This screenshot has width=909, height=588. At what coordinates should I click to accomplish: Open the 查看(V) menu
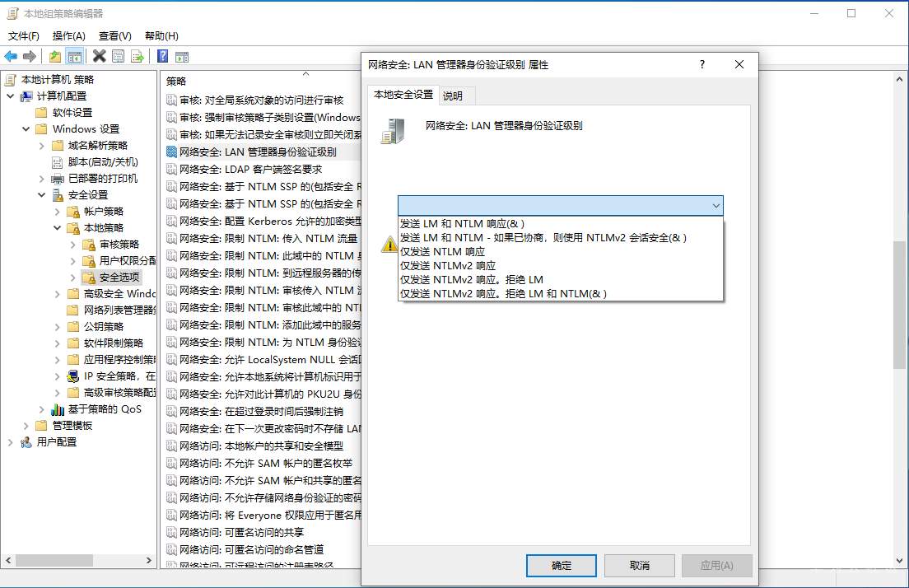(114, 36)
